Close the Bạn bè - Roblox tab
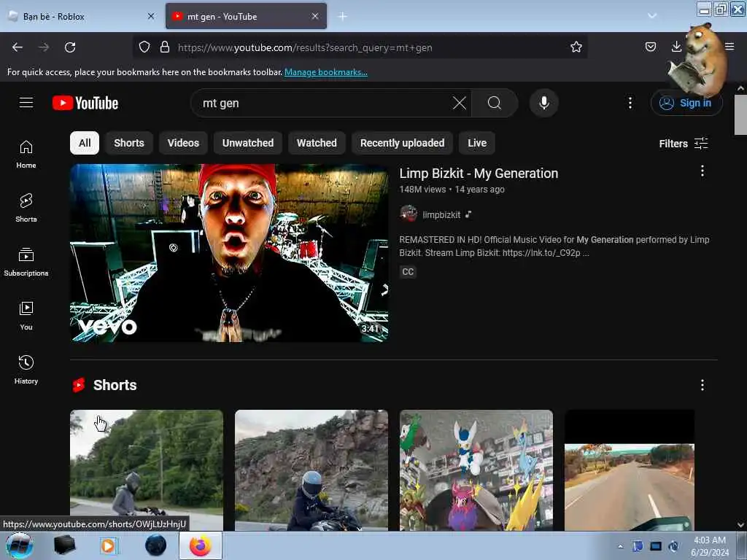 click(x=151, y=16)
